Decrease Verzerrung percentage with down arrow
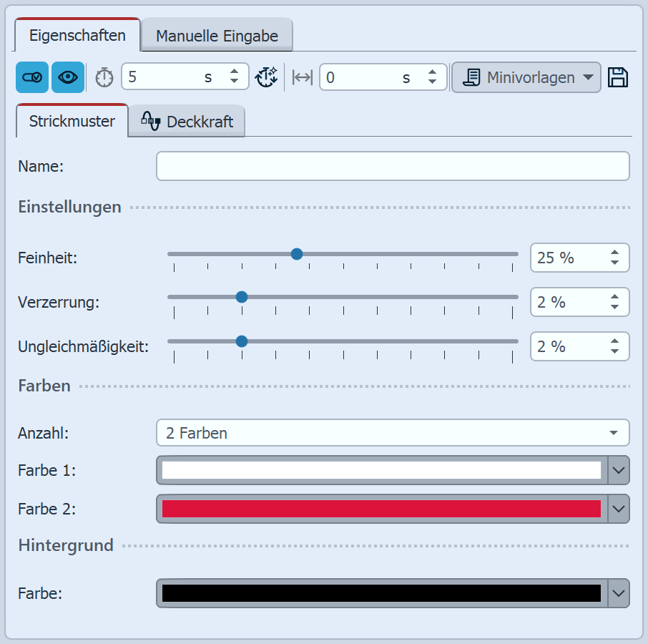The image size is (648, 644). (614, 307)
